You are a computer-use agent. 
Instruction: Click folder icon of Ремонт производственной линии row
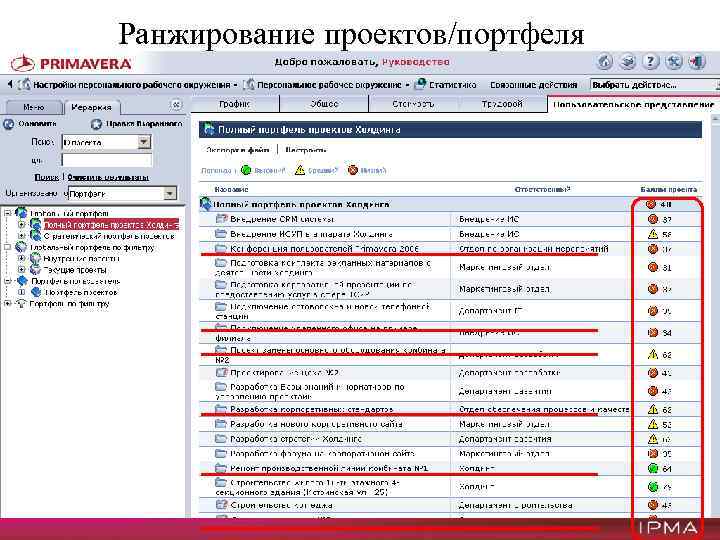pos(221,468)
